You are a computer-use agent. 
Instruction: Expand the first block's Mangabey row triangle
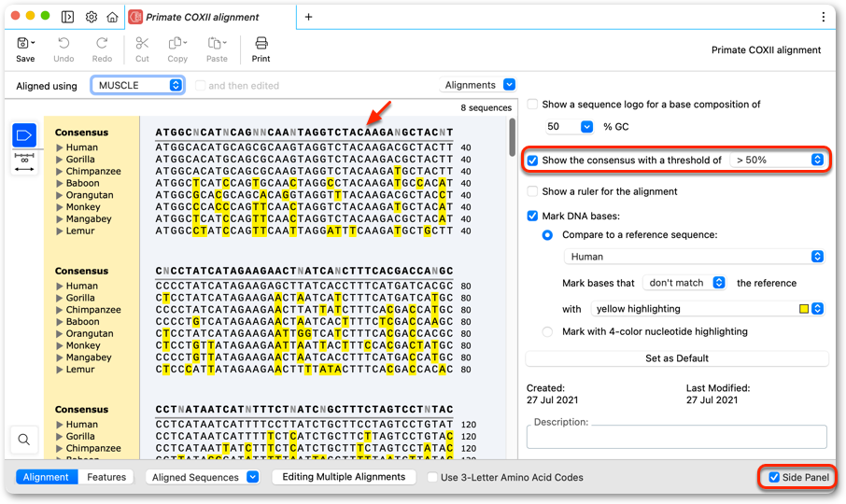pos(60,218)
